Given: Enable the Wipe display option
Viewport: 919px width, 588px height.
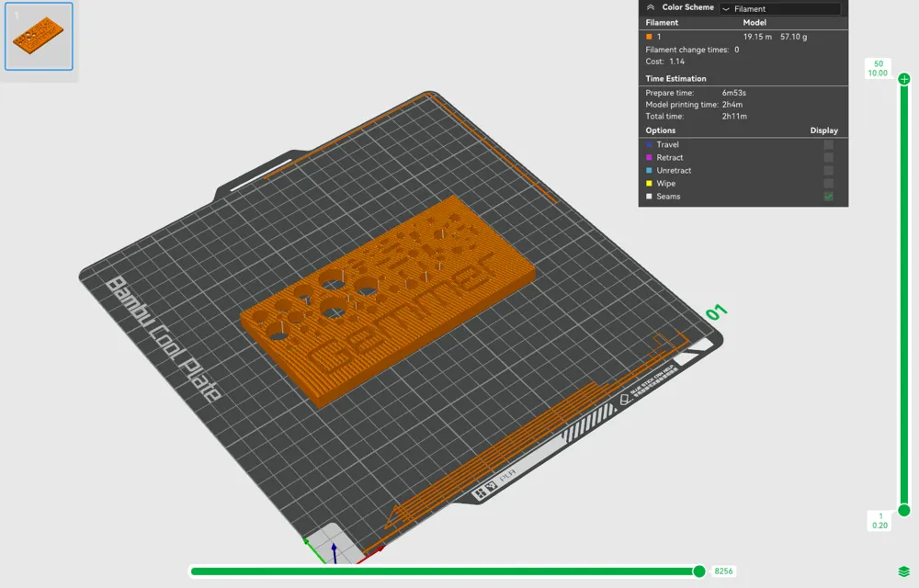Looking at the screenshot, I should pyautogui.click(x=829, y=184).
